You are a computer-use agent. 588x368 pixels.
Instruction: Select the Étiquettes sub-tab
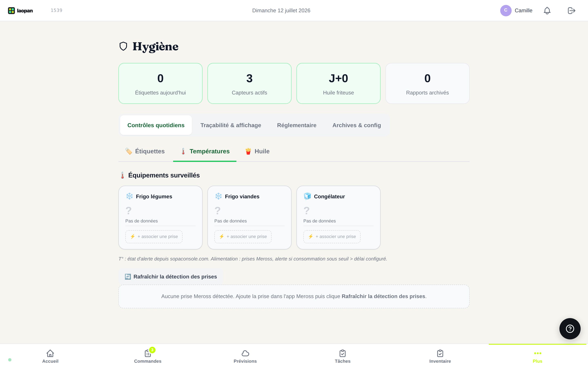pos(145,151)
